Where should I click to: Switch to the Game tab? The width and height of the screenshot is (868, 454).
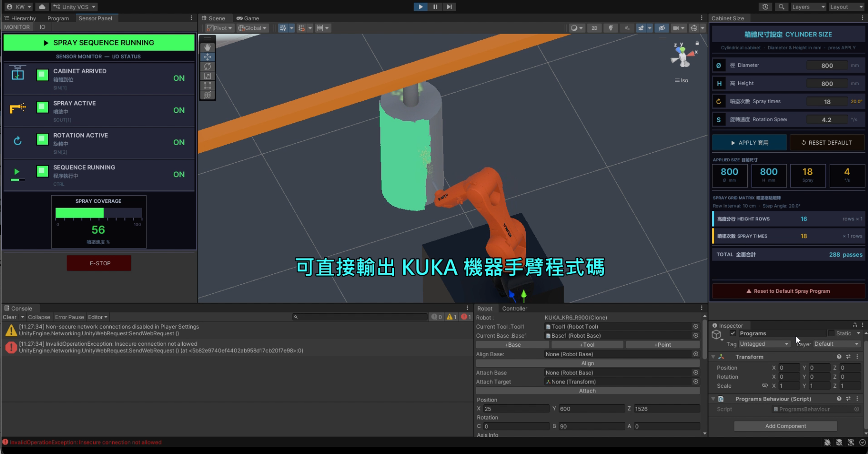(248, 18)
